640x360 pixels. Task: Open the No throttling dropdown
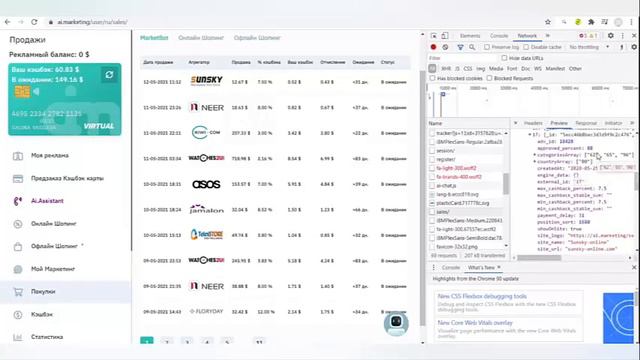tap(589, 47)
